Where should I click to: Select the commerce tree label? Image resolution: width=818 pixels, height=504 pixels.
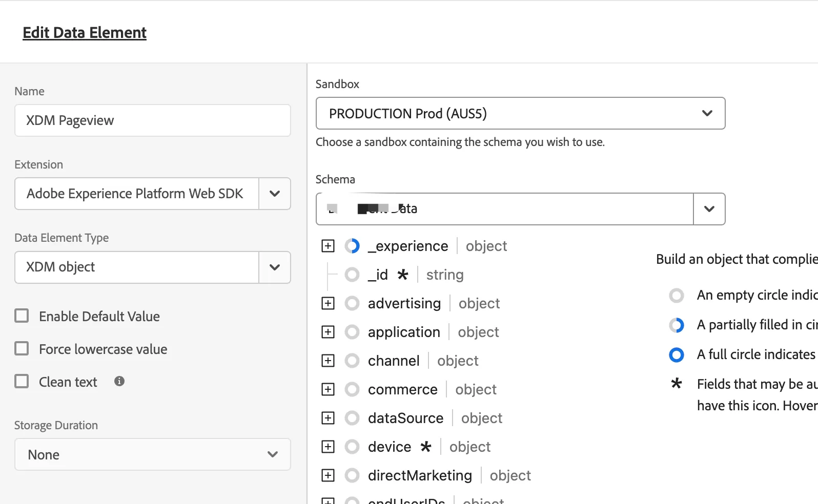[x=403, y=389]
